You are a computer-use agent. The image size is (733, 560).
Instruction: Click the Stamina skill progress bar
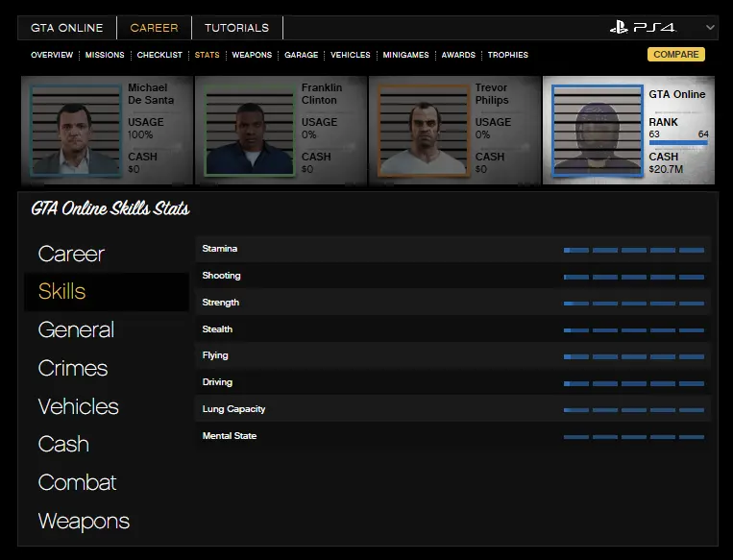tap(633, 250)
